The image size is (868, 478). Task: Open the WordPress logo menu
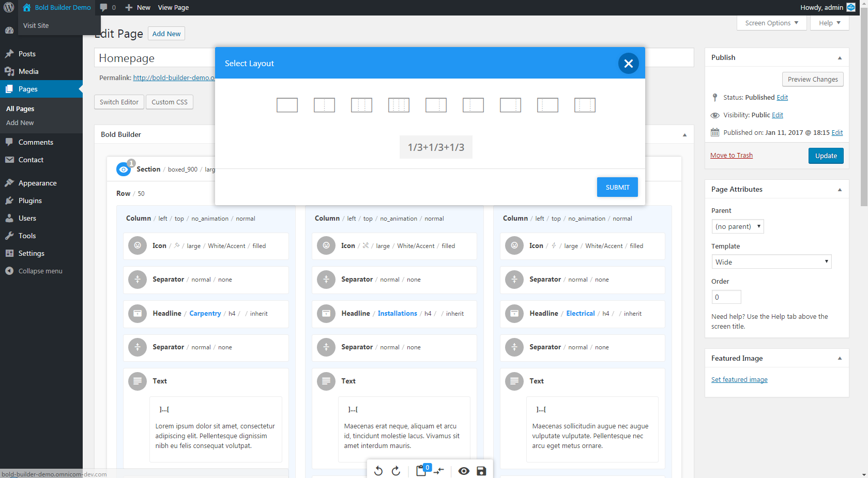9,7
